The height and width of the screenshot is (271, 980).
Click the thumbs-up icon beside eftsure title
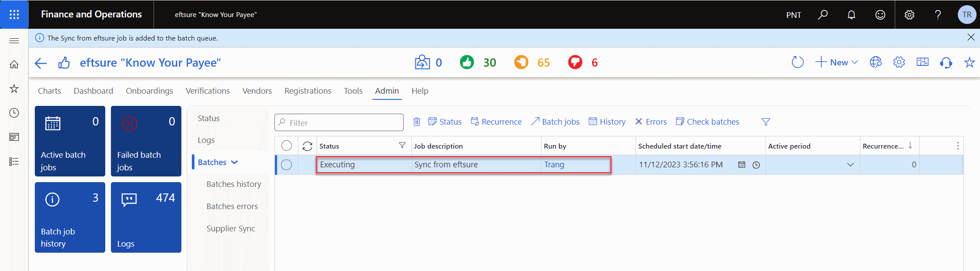(64, 63)
